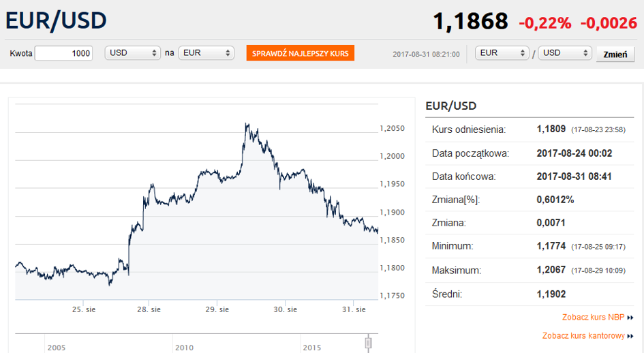Screen dimensions: 644x353
Task: Focus the Kwota amount input field
Action: click(x=63, y=53)
